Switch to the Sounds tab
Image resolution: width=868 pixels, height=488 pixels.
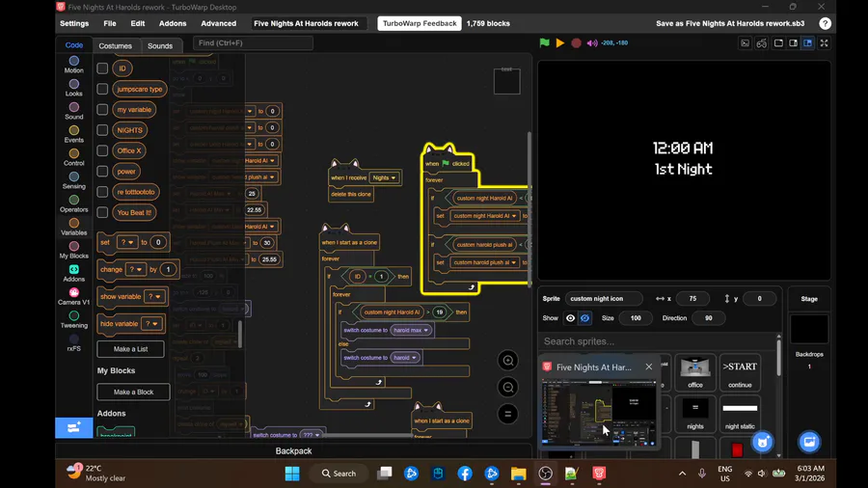tap(160, 46)
